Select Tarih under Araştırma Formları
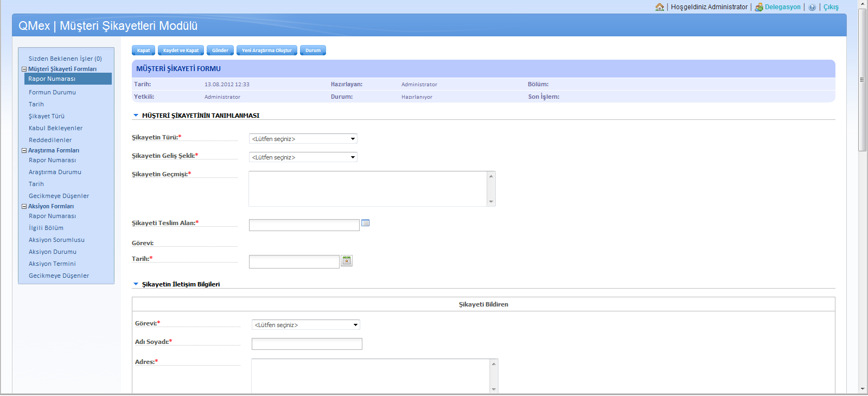The height and width of the screenshot is (396, 868). tap(36, 184)
